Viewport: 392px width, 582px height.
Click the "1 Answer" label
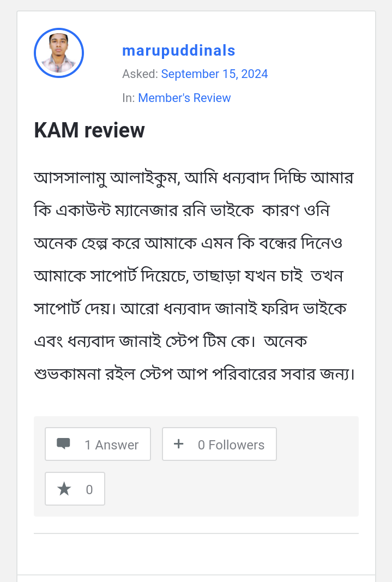click(x=111, y=445)
